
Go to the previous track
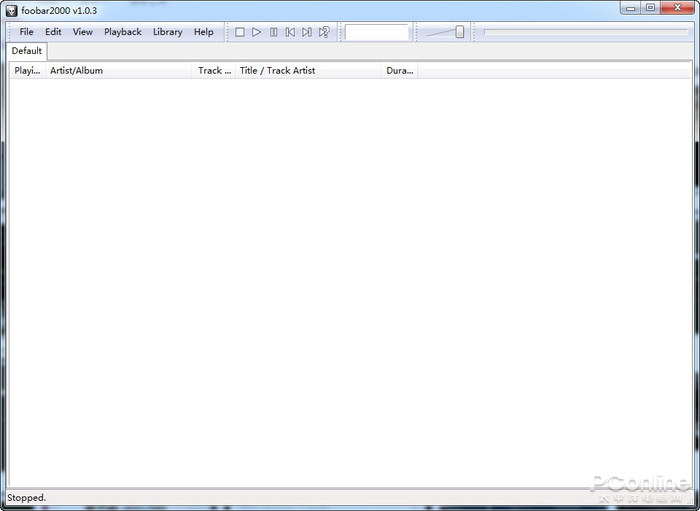(290, 32)
